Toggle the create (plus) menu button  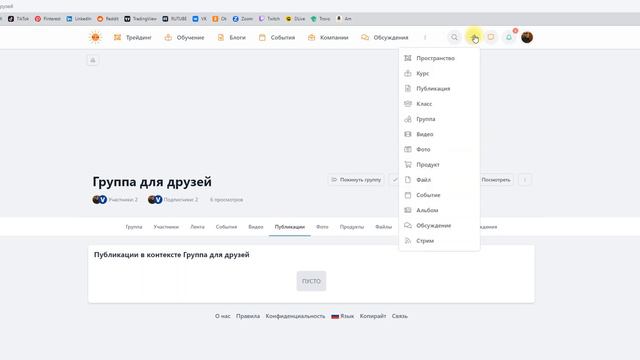click(x=473, y=38)
